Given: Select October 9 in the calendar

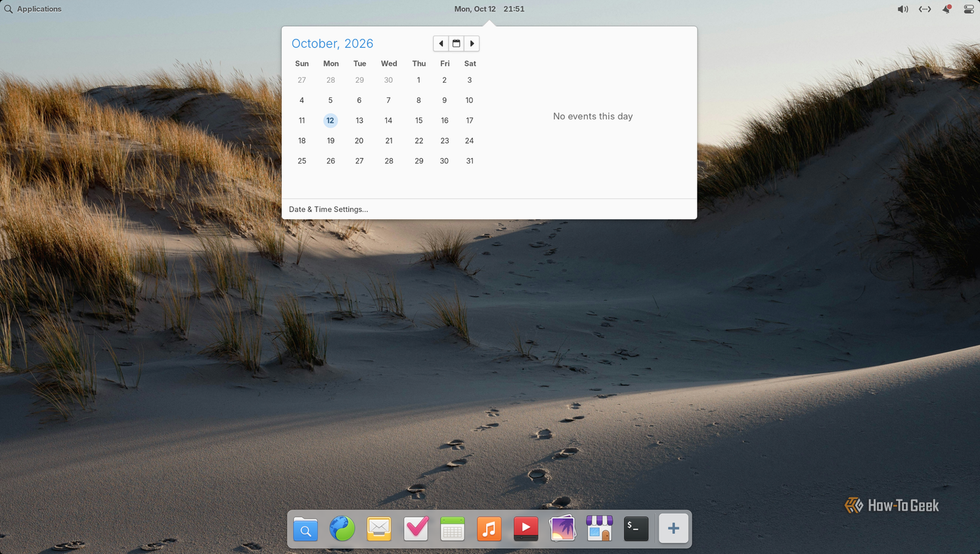Looking at the screenshot, I should pos(445,100).
